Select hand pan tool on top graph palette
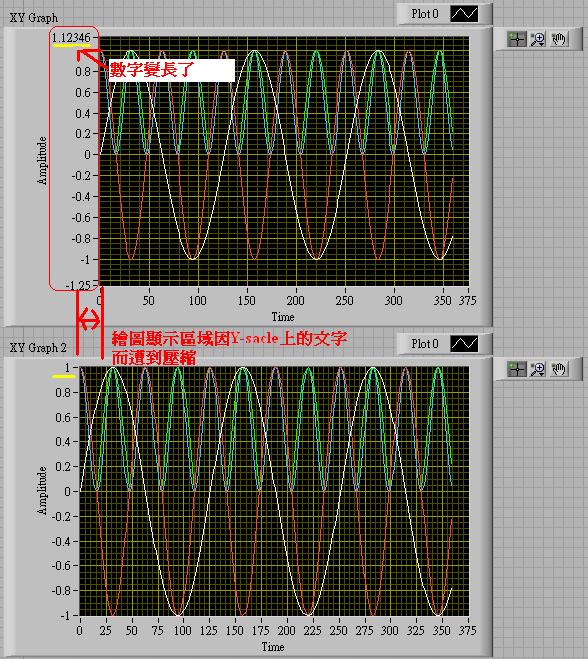 559,40
